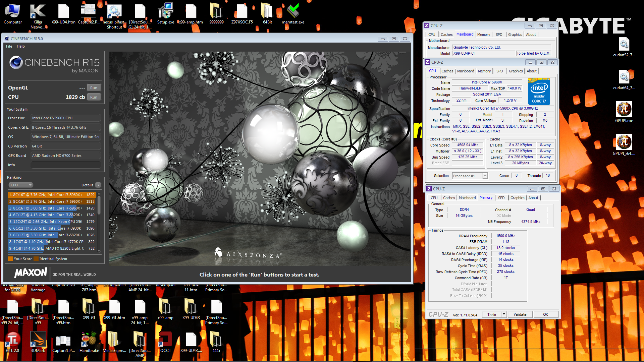Switch to the Caches tab in processor CPU-Z window
Screen dimensions: 644x362
447,71
